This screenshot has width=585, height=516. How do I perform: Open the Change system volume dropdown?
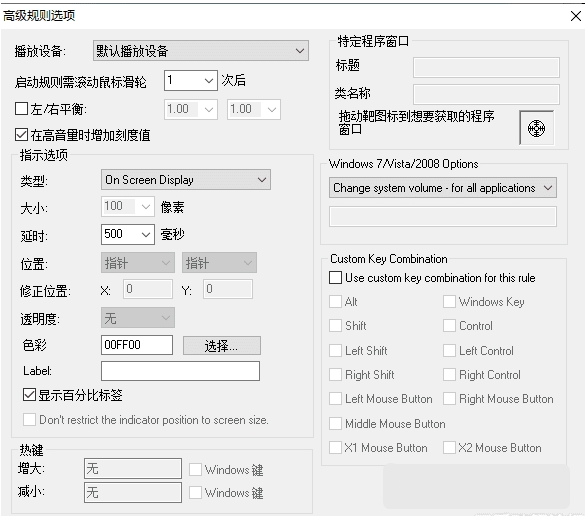coord(443,188)
